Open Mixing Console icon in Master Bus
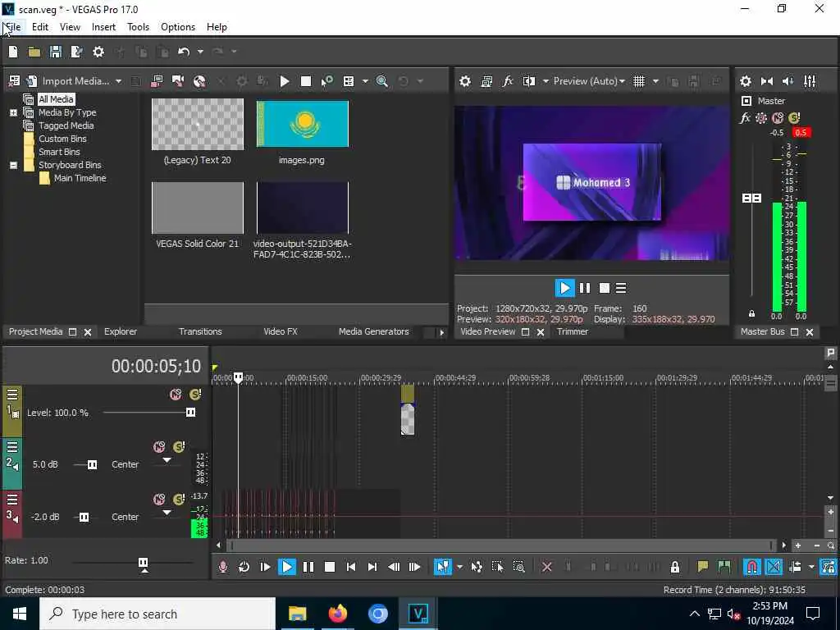Screen dimensions: 840x630 pos(810,81)
